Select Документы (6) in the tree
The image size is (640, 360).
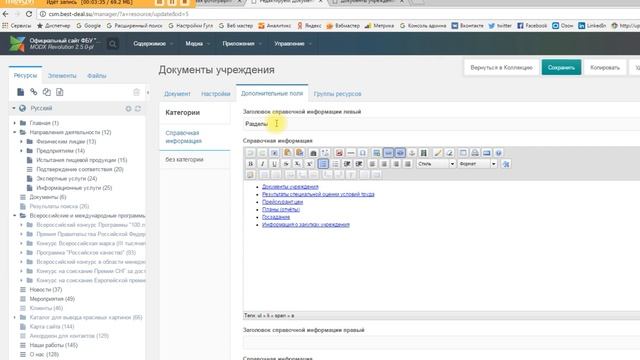(x=48, y=197)
